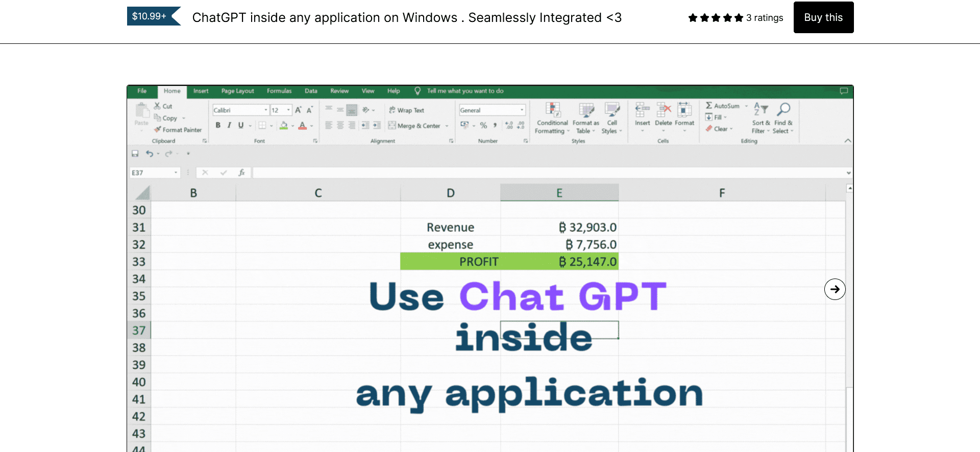Open the Sort & Filter menu
The image size is (980, 452).
pos(761,118)
